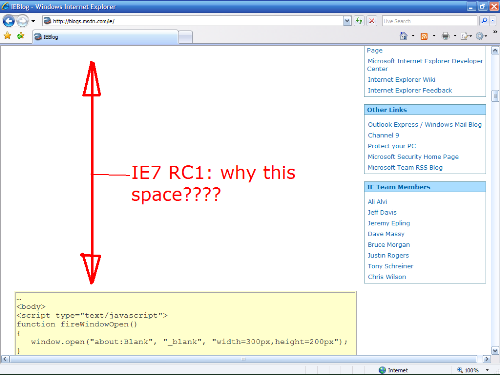Screen dimensions: 500x375
Task: Open team member Ali Alvi link
Action: click(377, 202)
